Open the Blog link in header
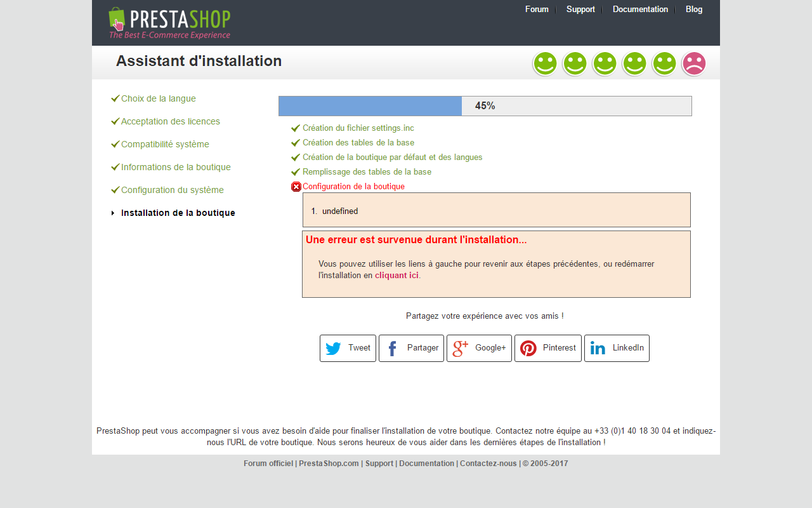Screen dimensions: 812x508 pos(694,10)
